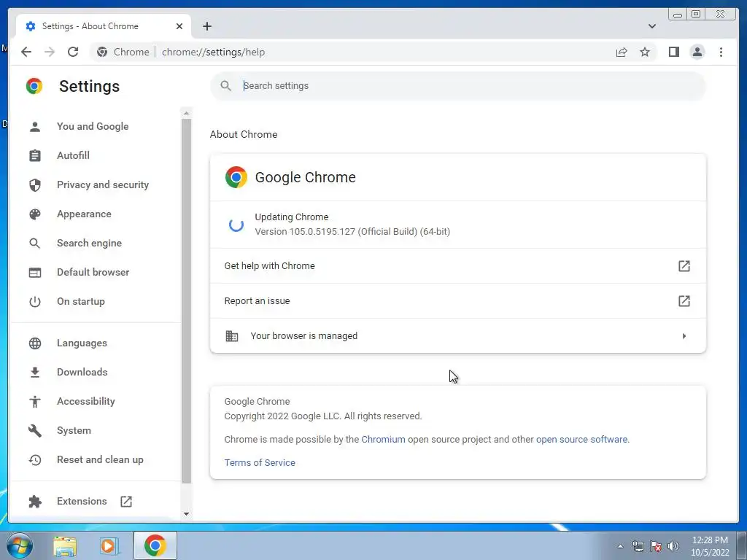Open Report an issue
This screenshot has width=747, height=560.
(458, 301)
